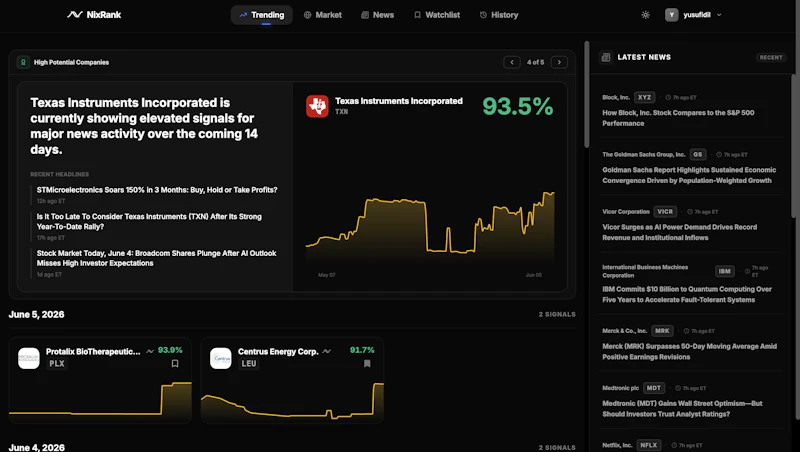Screen dimensions: 800x452
Task: Click trend icon next to Protalix name
Action: (150, 351)
